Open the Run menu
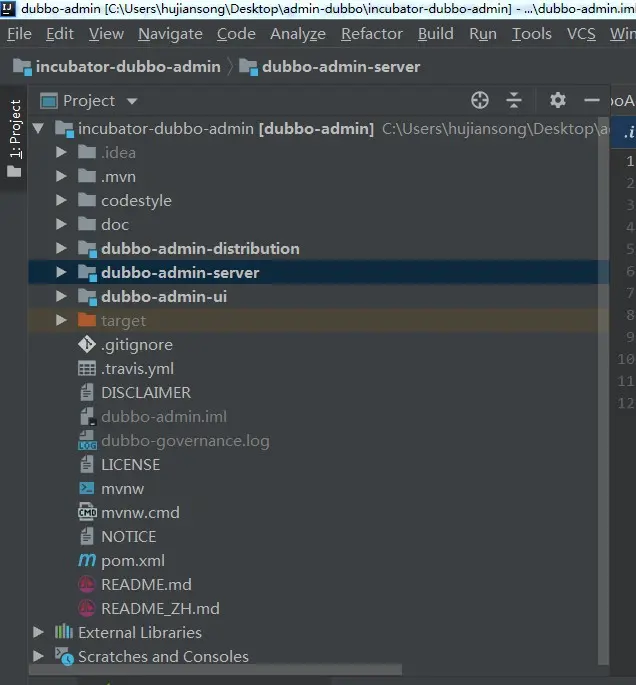Screen dimensions: 636x685 point(483,34)
